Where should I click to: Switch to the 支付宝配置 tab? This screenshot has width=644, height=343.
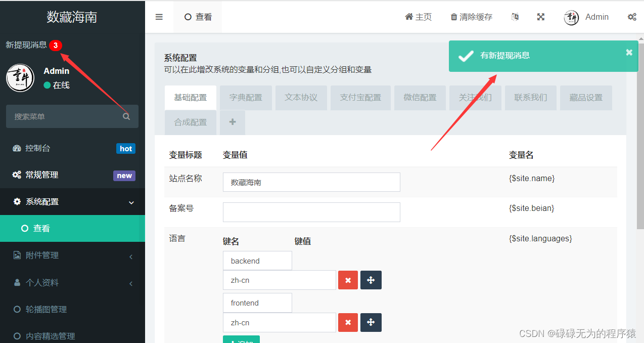pos(360,98)
